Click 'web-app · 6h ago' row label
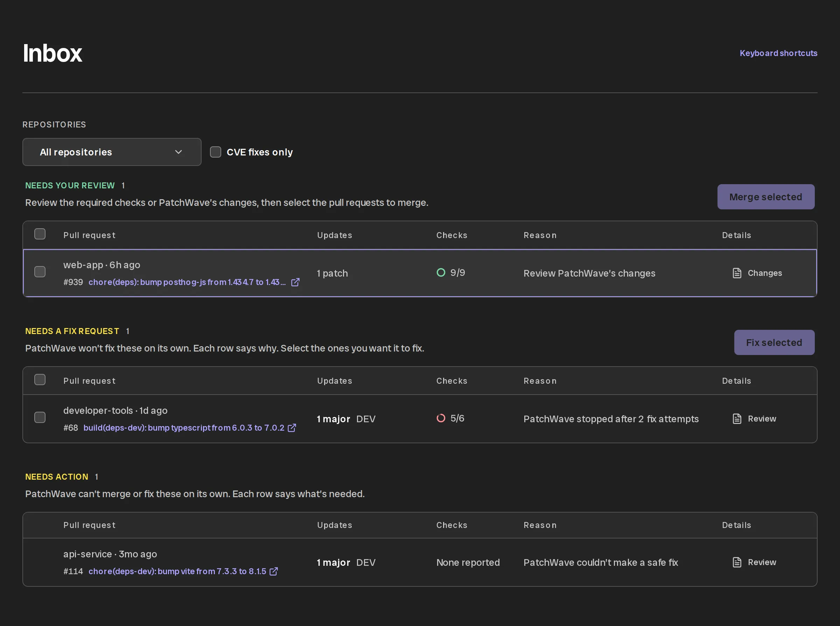This screenshot has height=626, width=840. (x=101, y=265)
